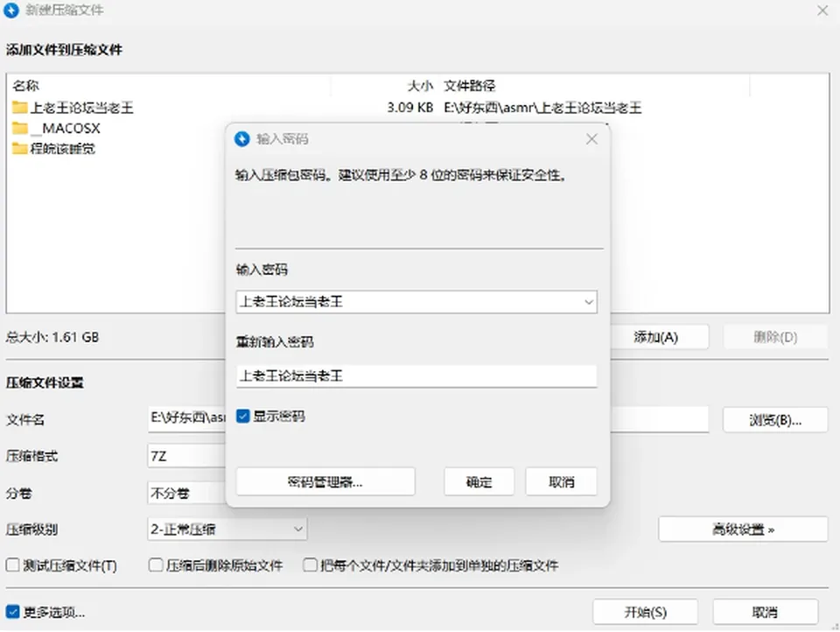Screen dimensions: 840x632
Task: Click the app icon in password dialog title
Action: coord(242,139)
